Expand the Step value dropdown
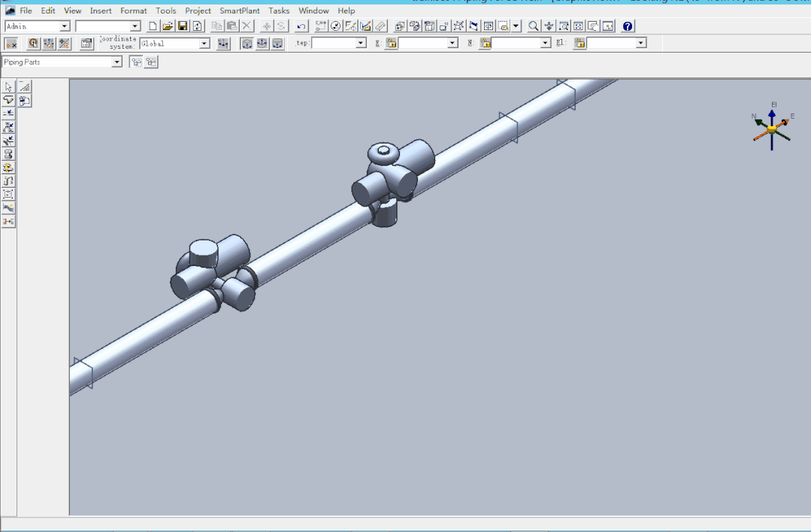This screenshot has height=532, width=811. coord(361,44)
